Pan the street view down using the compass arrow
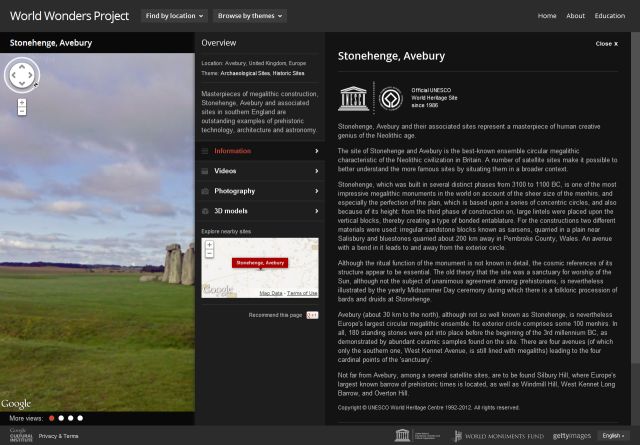 (x=22, y=84)
